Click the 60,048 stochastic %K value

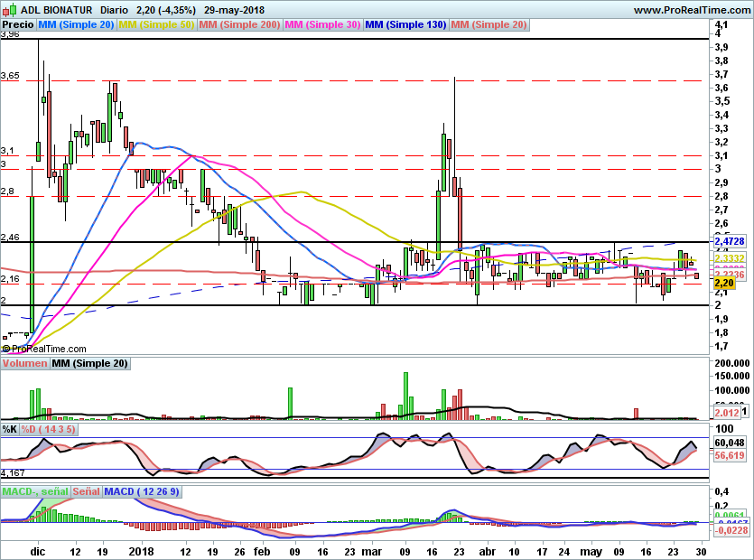click(729, 443)
